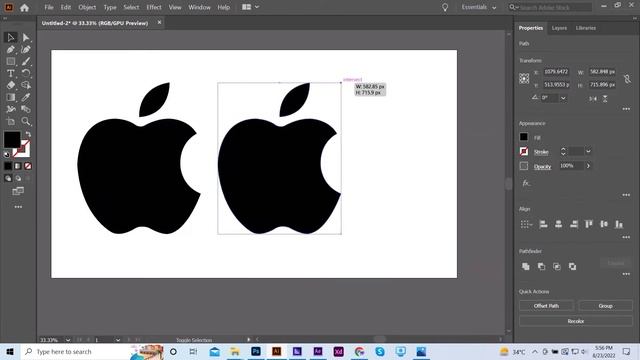Enable Draw Behind mode

[18, 178]
